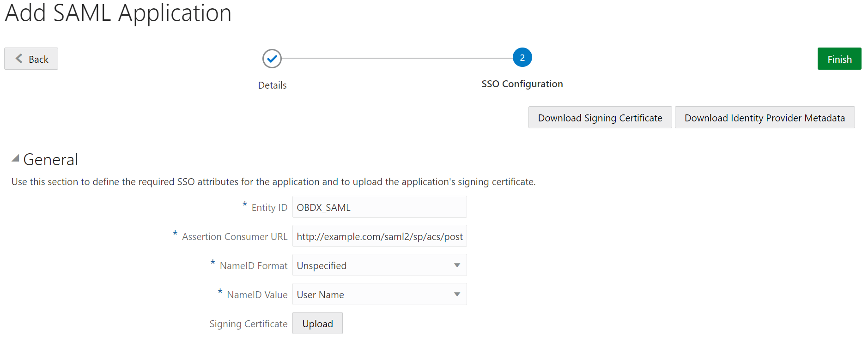Open the NameID Value dropdown arrow
868x348 pixels.
[x=457, y=294]
